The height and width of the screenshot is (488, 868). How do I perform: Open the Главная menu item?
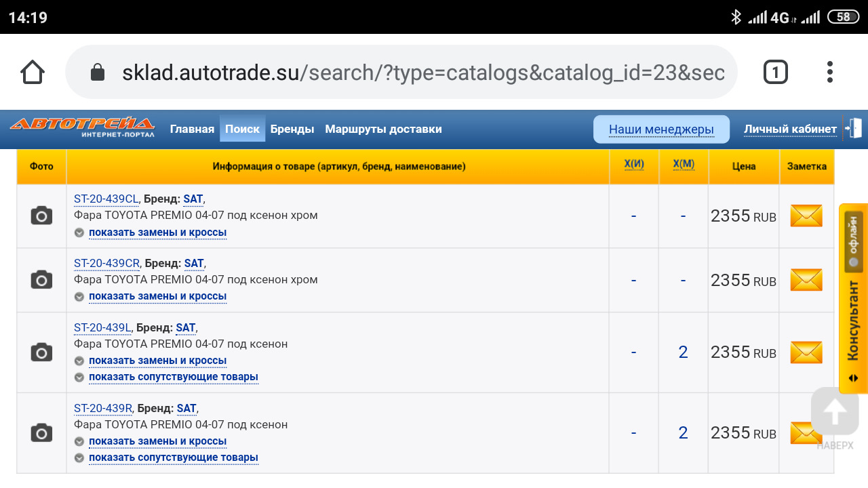[192, 129]
